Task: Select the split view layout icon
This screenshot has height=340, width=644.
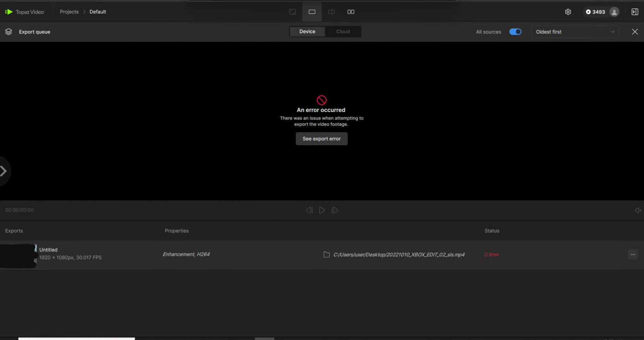Action: pos(331,12)
